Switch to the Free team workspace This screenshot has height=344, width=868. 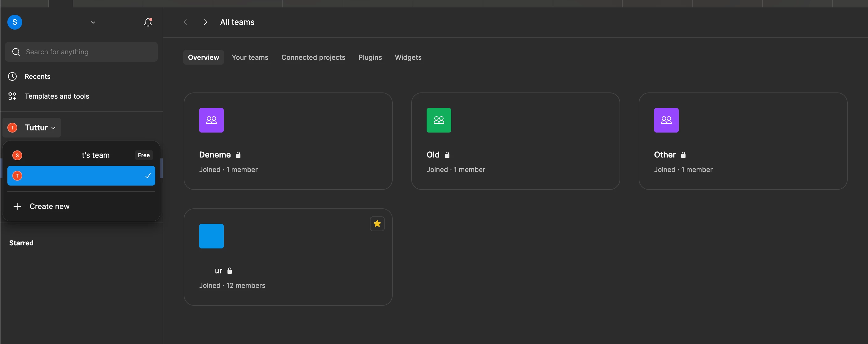point(81,155)
